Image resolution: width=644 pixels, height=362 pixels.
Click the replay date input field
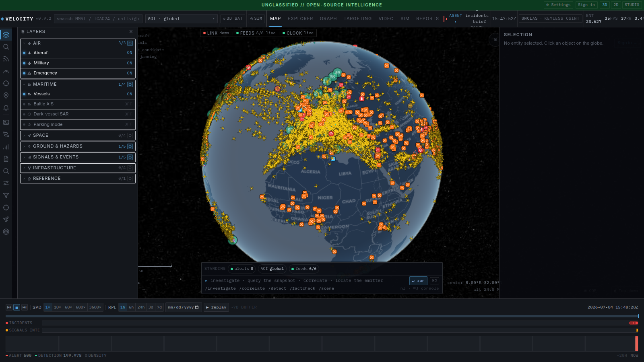184,307
